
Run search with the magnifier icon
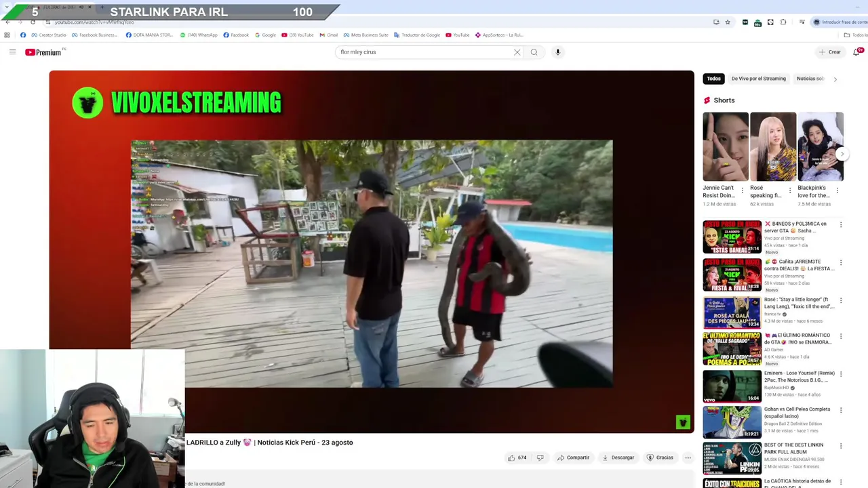[x=534, y=52]
